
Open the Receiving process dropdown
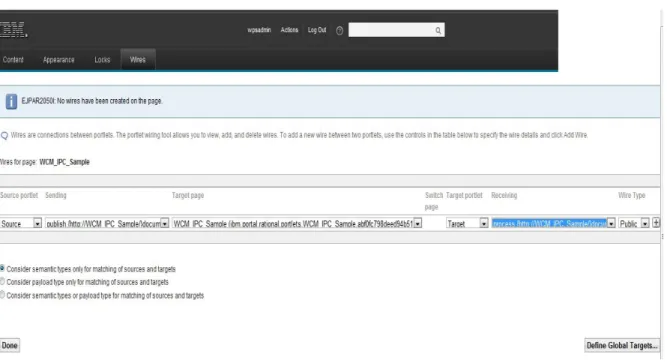click(x=553, y=223)
